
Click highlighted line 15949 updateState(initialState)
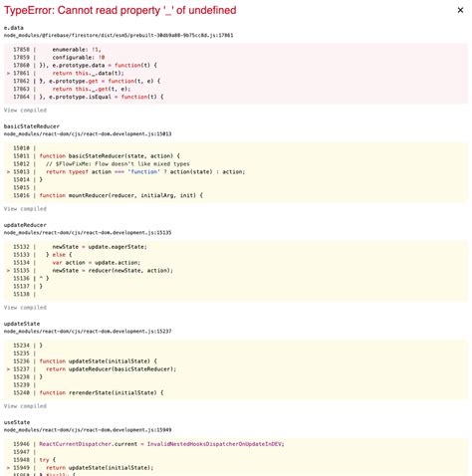pyautogui.click(x=100, y=467)
